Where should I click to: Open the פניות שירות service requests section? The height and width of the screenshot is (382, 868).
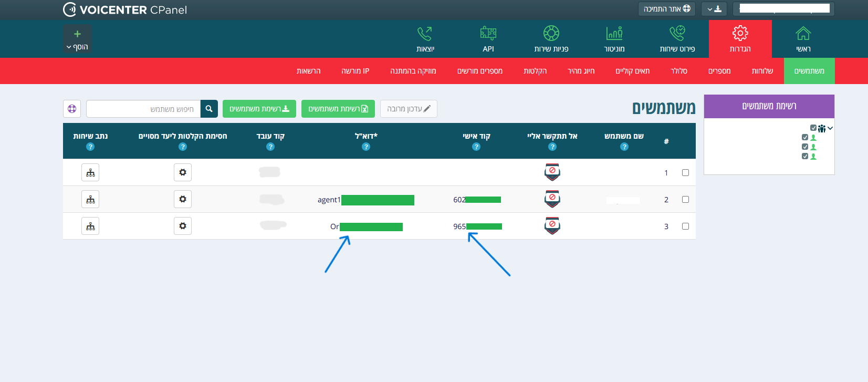551,39
